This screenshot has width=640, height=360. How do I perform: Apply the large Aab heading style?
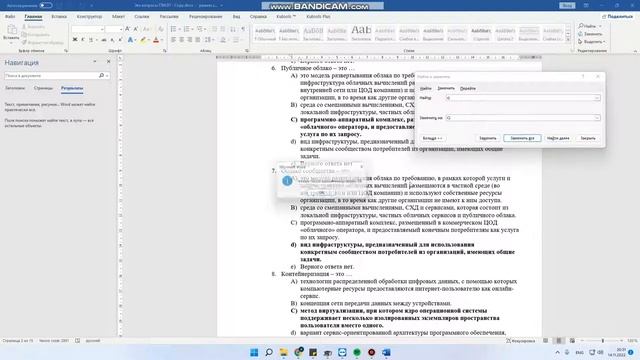click(361, 33)
